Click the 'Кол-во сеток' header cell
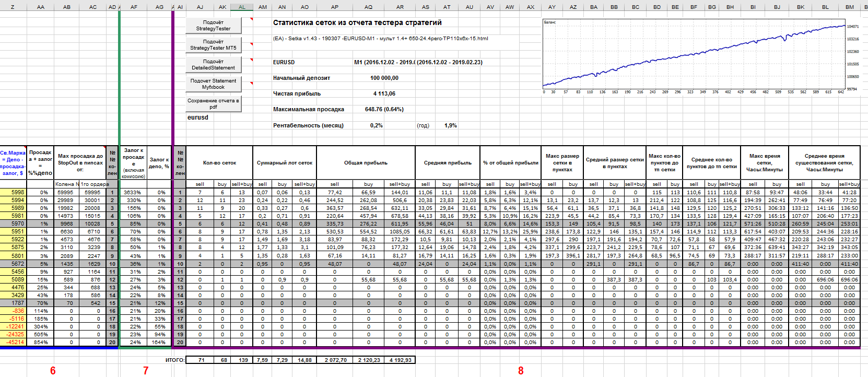 pos(219,163)
